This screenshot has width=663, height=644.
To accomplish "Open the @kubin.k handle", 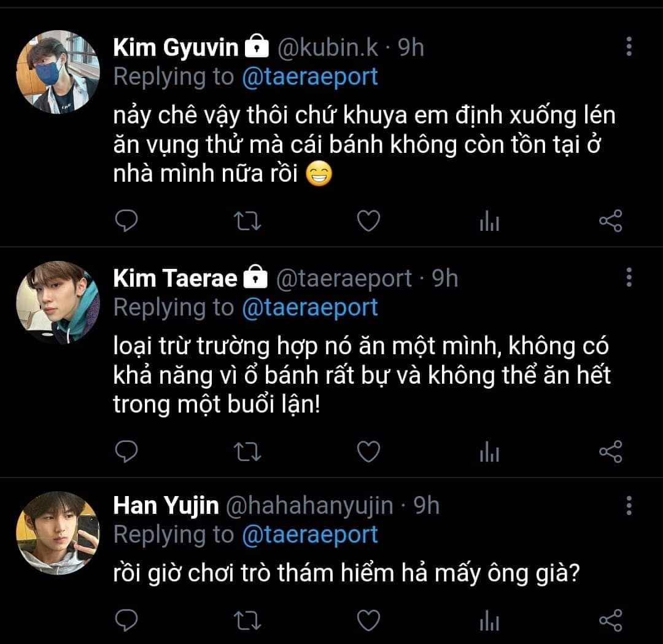I will (x=328, y=48).
